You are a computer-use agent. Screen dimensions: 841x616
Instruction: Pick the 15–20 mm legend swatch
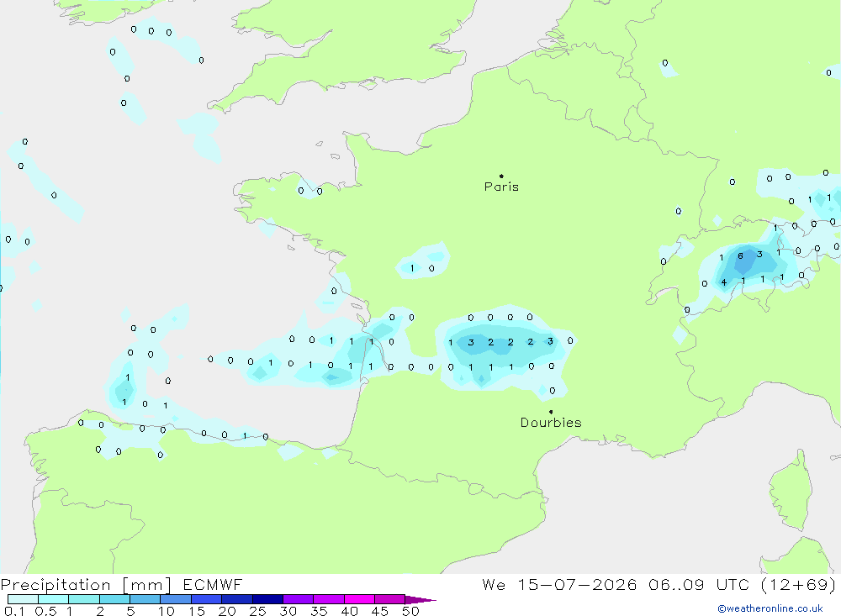pos(207,599)
